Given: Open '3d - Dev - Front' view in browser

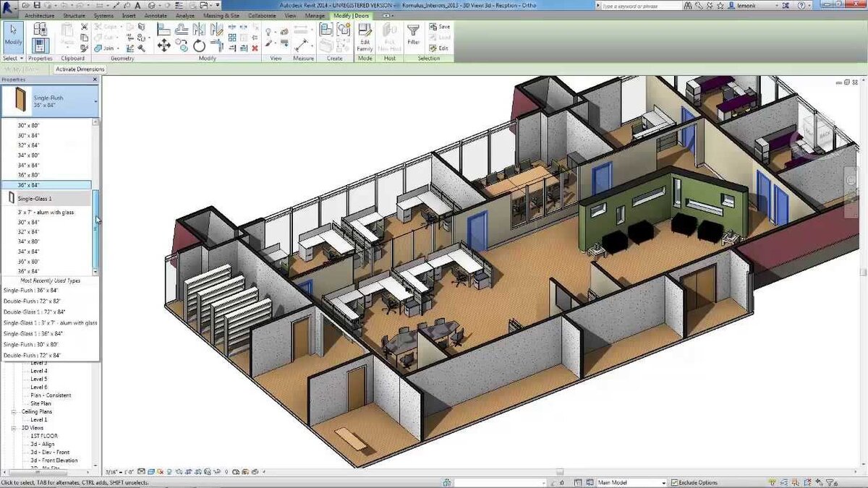Looking at the screenshot, I should click(50, 452).
